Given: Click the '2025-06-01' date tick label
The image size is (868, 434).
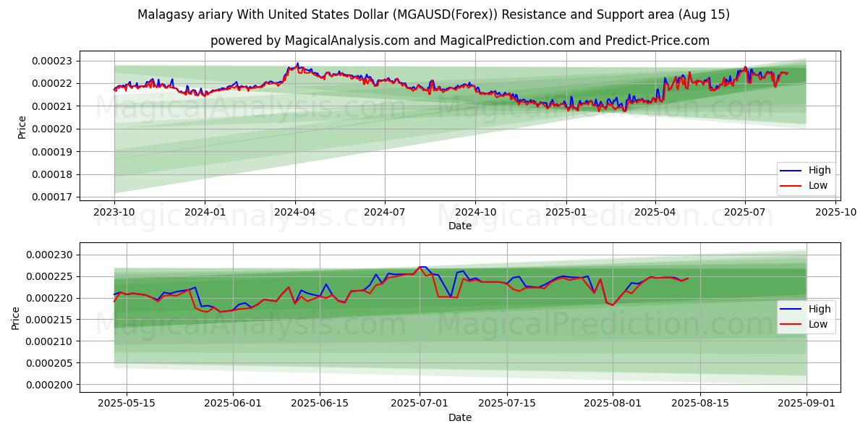Looking at the screenshot, I should click(x=234, y=404).
